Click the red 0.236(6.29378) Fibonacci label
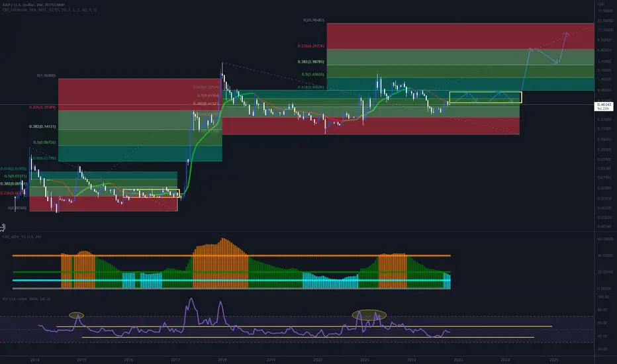 pos(311,46)
